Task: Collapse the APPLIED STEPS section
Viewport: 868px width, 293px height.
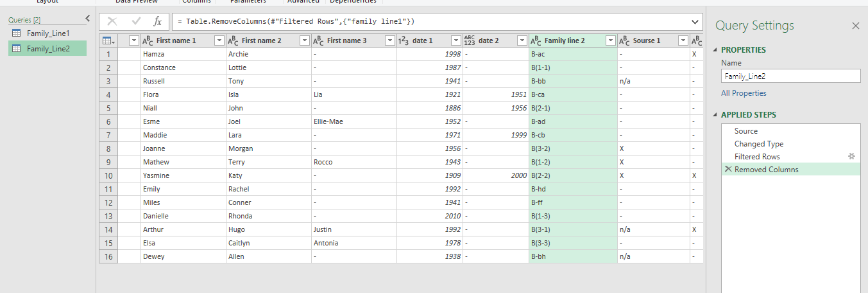Action: tap(715, 115)
